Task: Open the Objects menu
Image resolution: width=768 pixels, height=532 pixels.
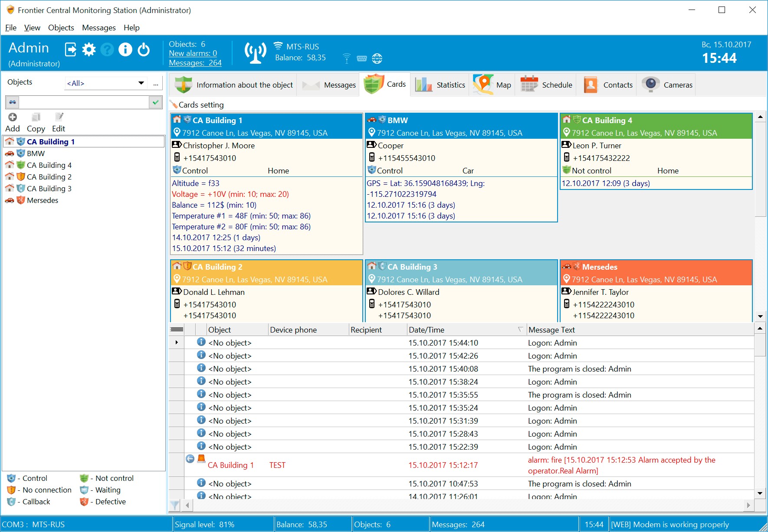Action: pyautogui.click(x=61, y=28)
